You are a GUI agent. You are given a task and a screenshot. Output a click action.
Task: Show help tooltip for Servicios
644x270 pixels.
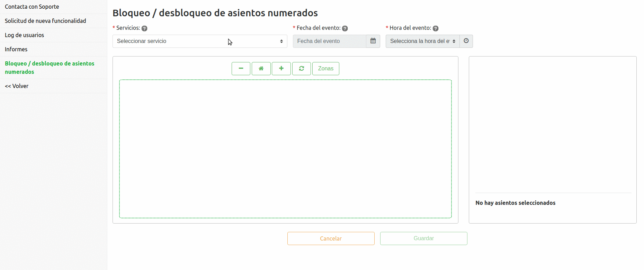tap(144, 28)
